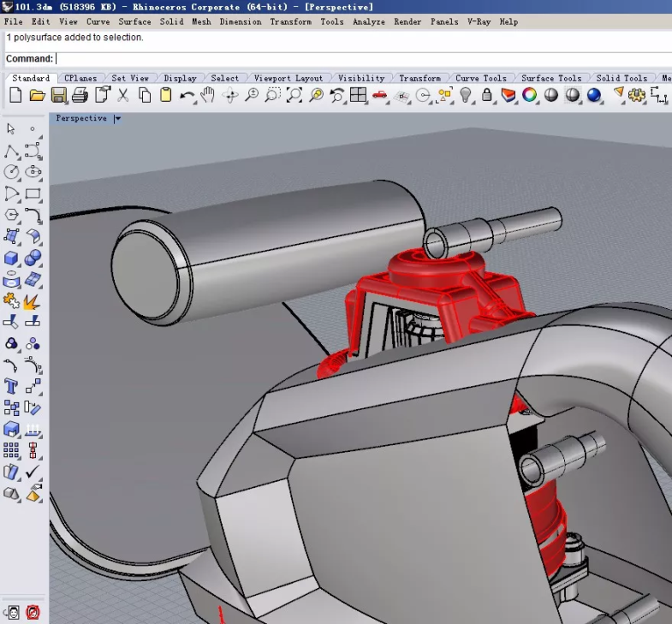The height and width of the screenshot is (624, 672).
Task: Switch to the CPlanes toolbar tab
Action: tap(80, 78)
